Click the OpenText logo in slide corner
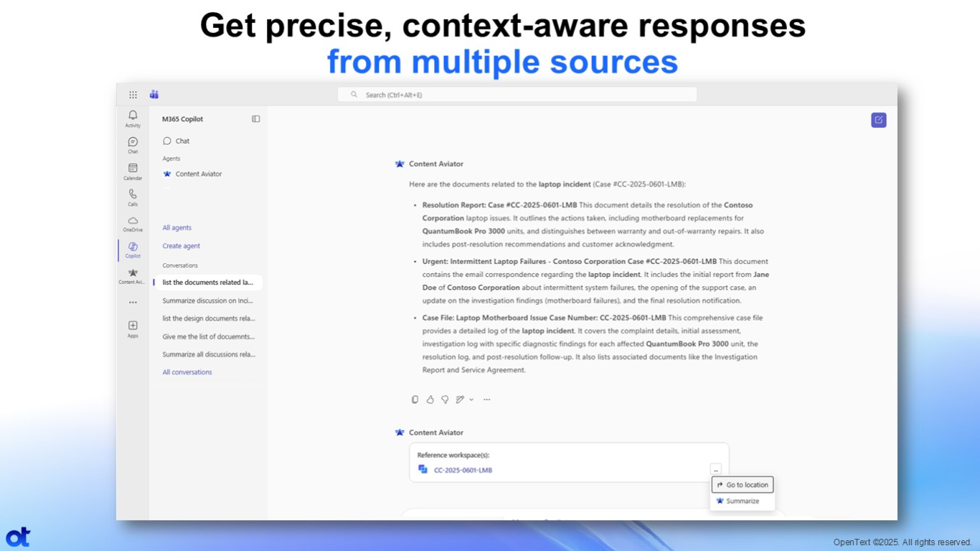 pos(18,537)
